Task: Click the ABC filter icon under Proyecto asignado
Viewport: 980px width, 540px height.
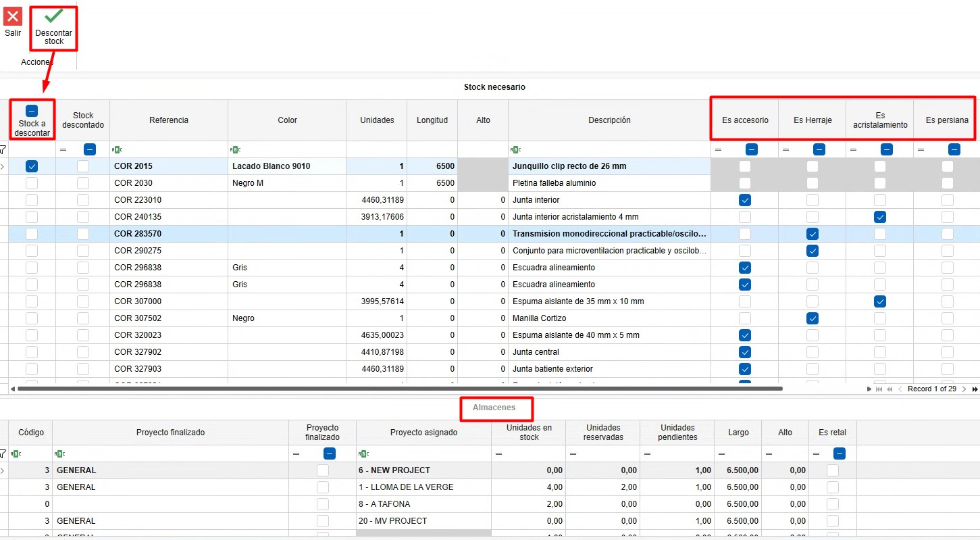Action: click(x=365, y=453)
